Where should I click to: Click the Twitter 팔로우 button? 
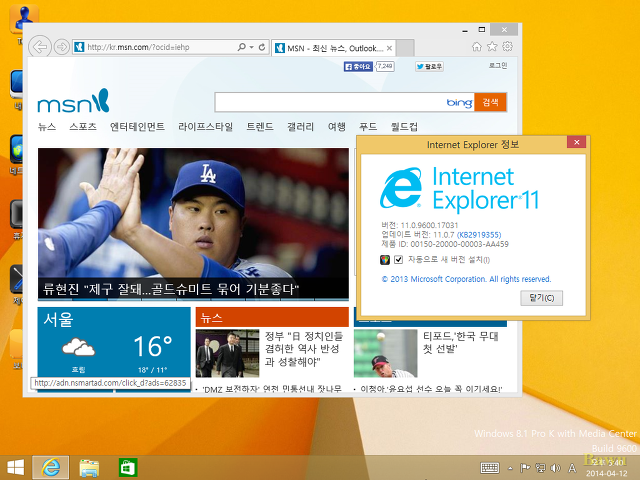point(429,66)
